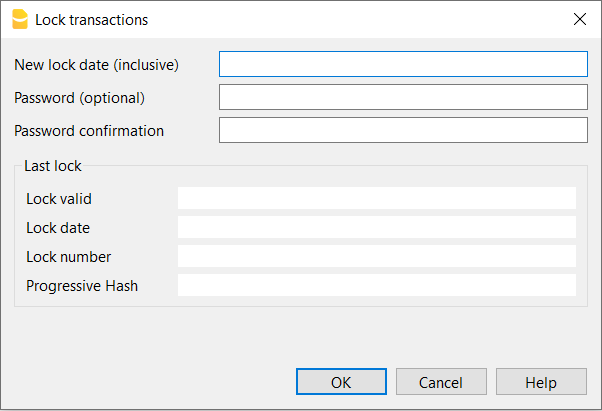
Task: Click the Lock valid read-only value field
Action: tap(376, 198)
